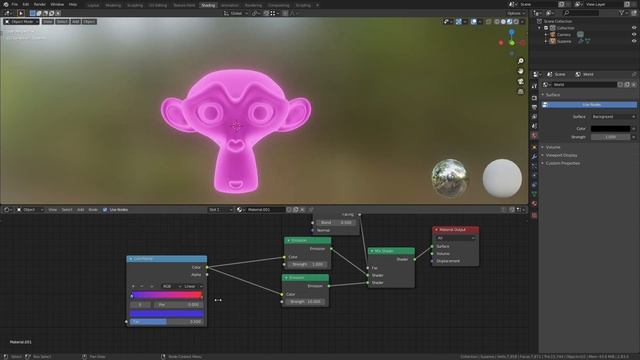Switch to the UV Editing workspace tab
Image resolution: width=640 pixels, height=360 pixels.
(x=158, y=5)
